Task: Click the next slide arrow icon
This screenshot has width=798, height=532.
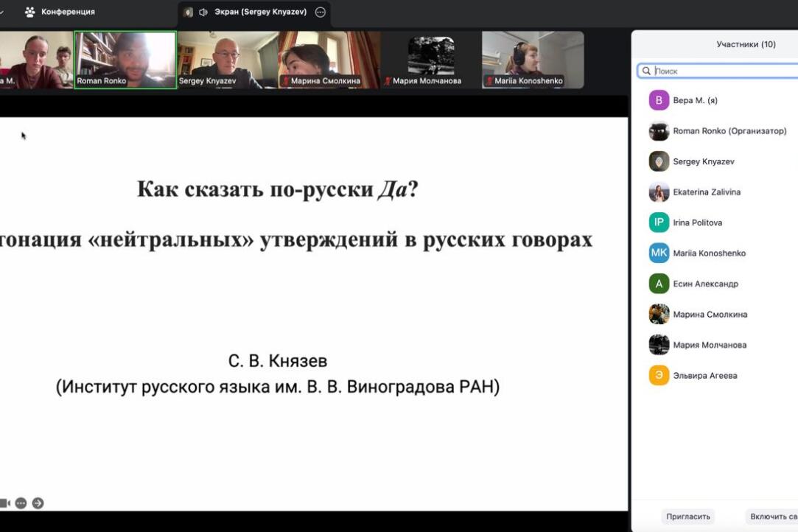Action: [38, 503]
